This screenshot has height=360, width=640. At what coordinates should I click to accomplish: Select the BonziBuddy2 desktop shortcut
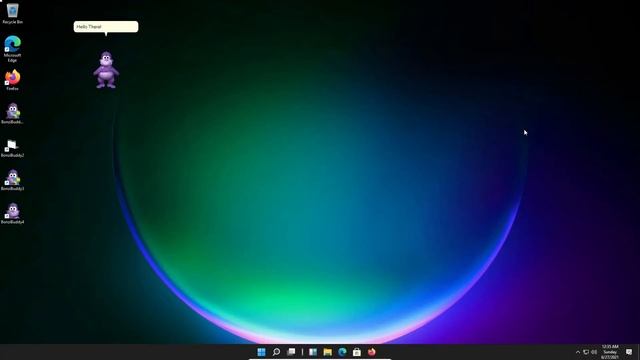(13, 148)
